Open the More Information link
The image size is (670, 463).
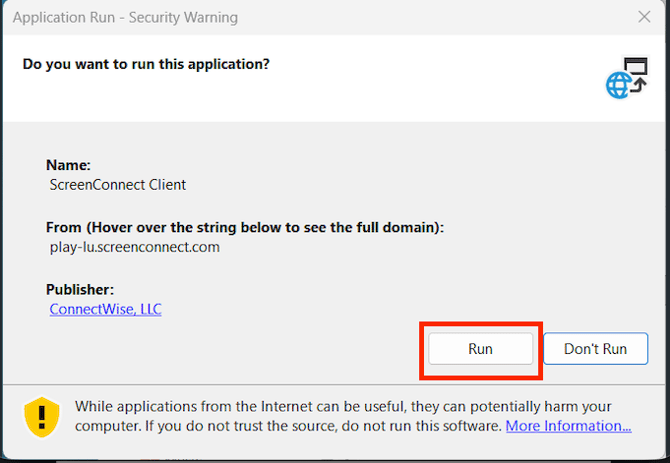pyautogui.click(x=568, y=426)
